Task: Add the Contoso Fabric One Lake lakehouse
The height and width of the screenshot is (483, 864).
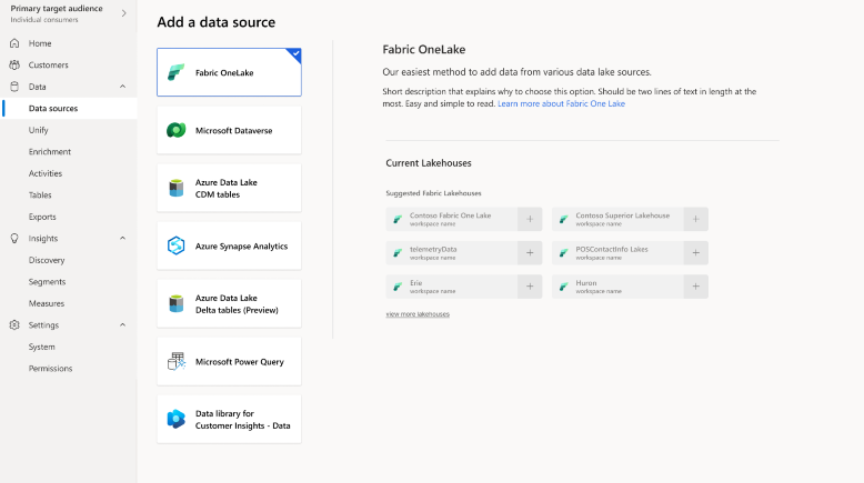Action: pyautogui.click(x=530, y=219)
